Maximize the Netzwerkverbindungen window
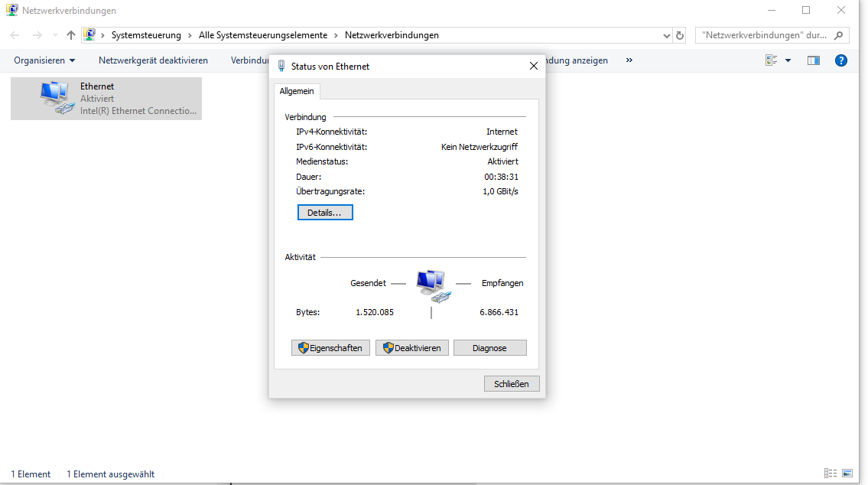 pyautogui.click(x=806, y=10)
